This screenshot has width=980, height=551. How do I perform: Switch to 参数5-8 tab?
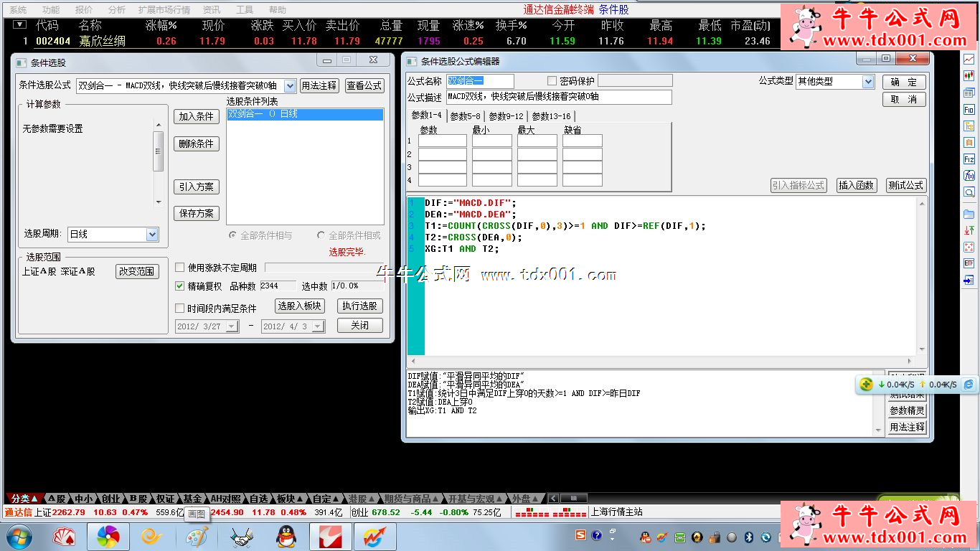[x=465, y=116]
